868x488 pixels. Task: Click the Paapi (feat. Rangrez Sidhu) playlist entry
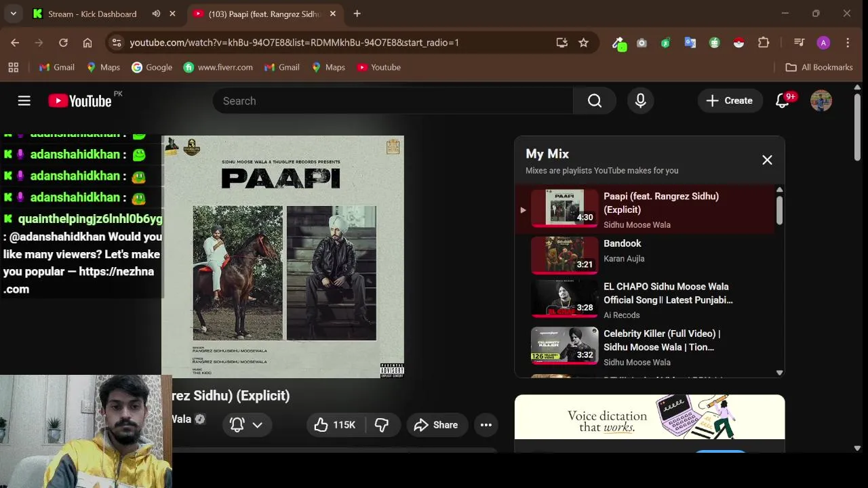(645, 209)
